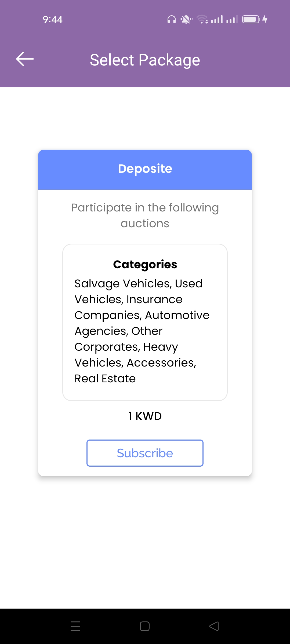Screen dimensions: 290x644
Task: Tap the muted bell status icon
Action: click(x=186, y=20)
